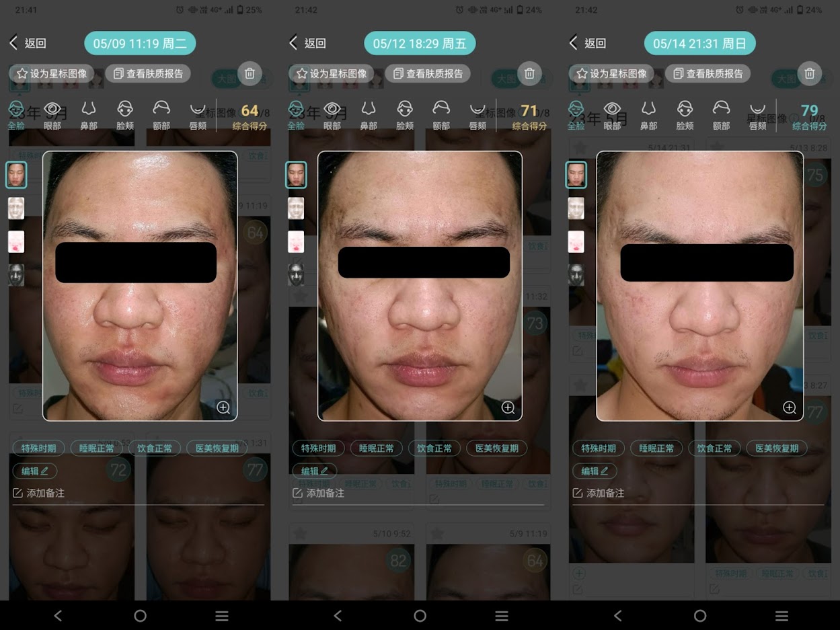The width and height of the screenshot is (840, 630).
Task: Toggle 设为星标图像 star on the 05/14 screen
Action: tap(611, 73)
